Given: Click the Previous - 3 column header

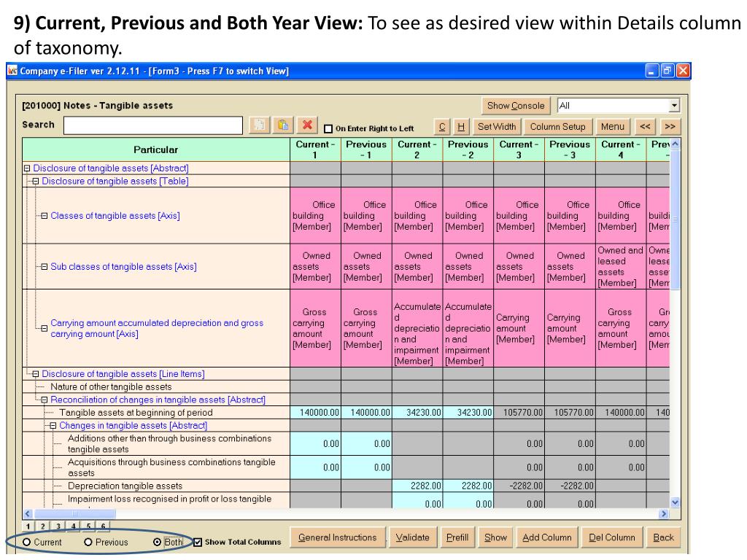Looking at the screenshot, I should tap(570, 149).
